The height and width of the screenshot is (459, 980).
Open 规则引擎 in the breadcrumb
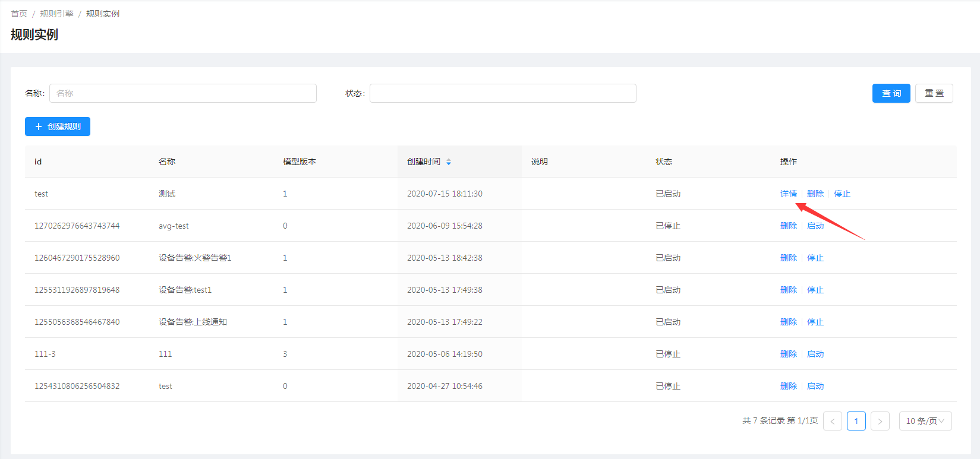click(56, 14)
